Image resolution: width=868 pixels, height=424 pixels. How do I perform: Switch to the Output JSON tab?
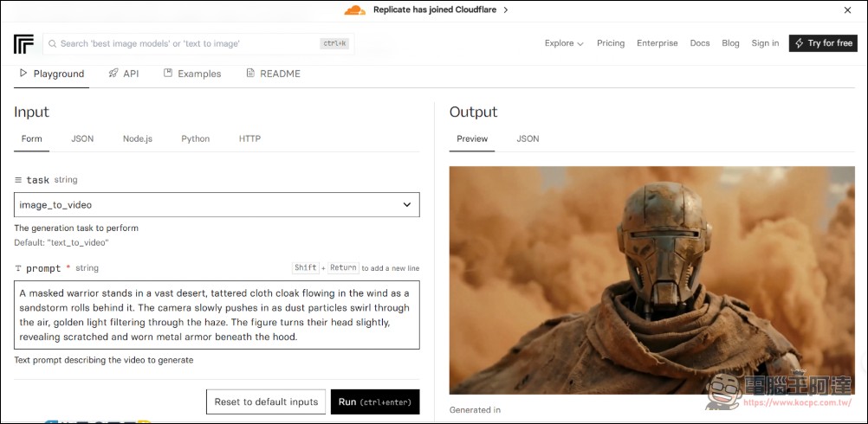[528, 138]
